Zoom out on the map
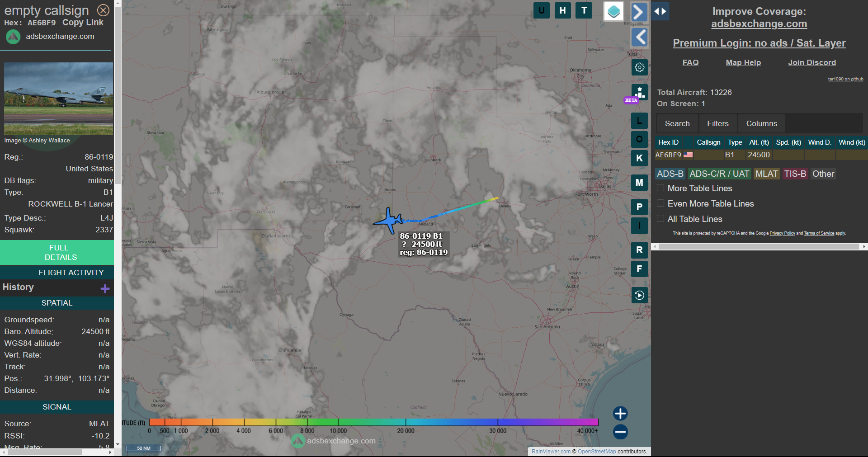This screenshot has height=457, width=868. pos(620,432)
